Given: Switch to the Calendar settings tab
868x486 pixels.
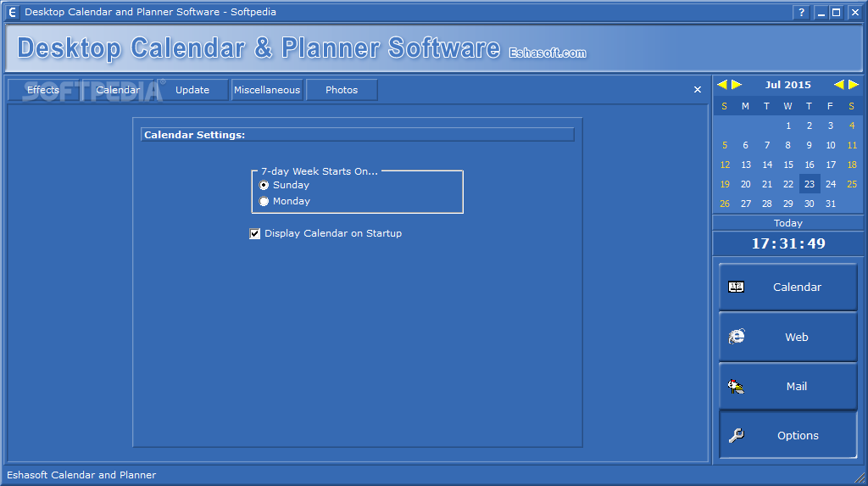Looking at the screenshot, I should point(118,90).
